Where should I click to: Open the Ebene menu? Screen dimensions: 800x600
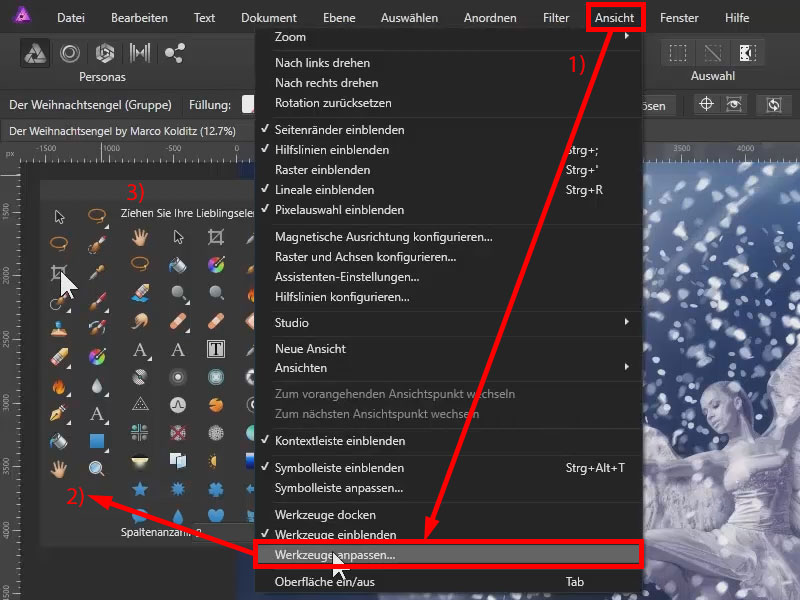coord(339,17)
